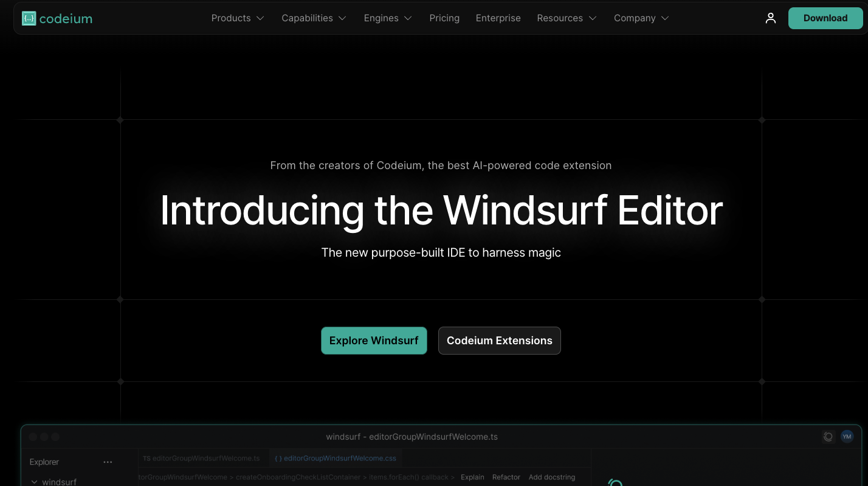Expand the Company dropdown menu
Screen dimensions: 868x486
pyautogui.click(x=641, y=18)
